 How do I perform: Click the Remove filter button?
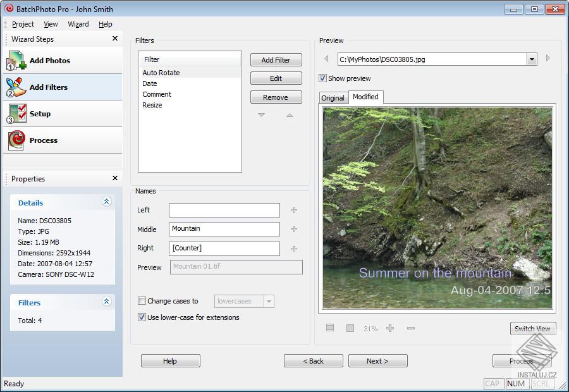point(276,97)
